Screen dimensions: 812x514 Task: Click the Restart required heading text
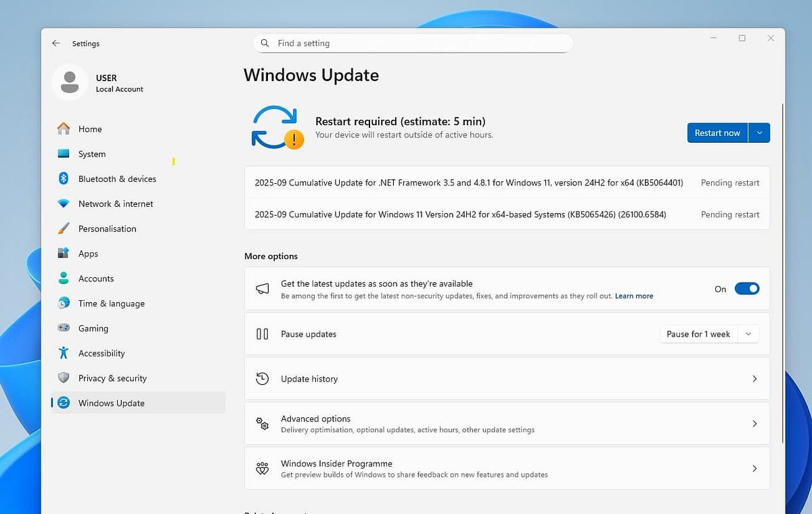tap(401, 122)
